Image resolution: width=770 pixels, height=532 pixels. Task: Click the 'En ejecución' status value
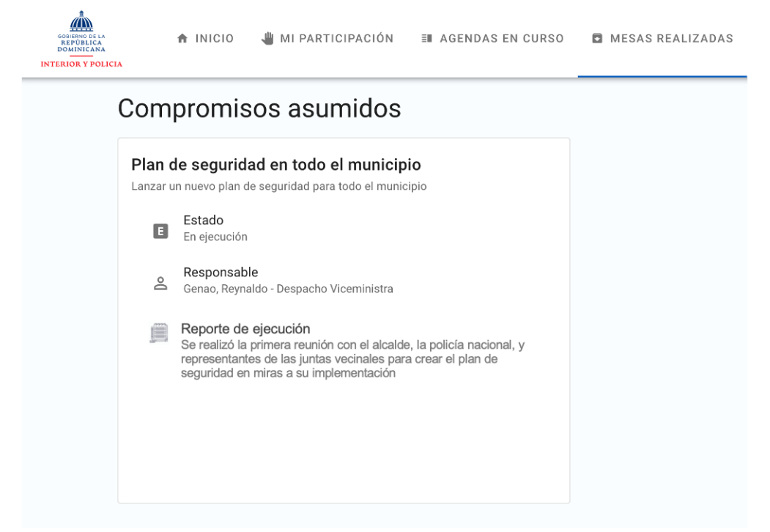pyautogui.click(x=215, y=237)
